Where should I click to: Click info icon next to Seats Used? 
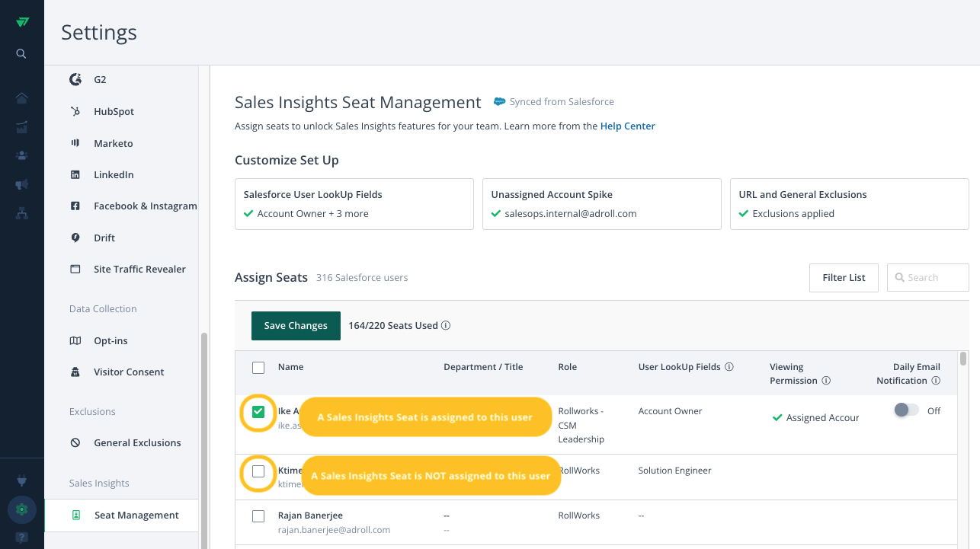(446, 325)
